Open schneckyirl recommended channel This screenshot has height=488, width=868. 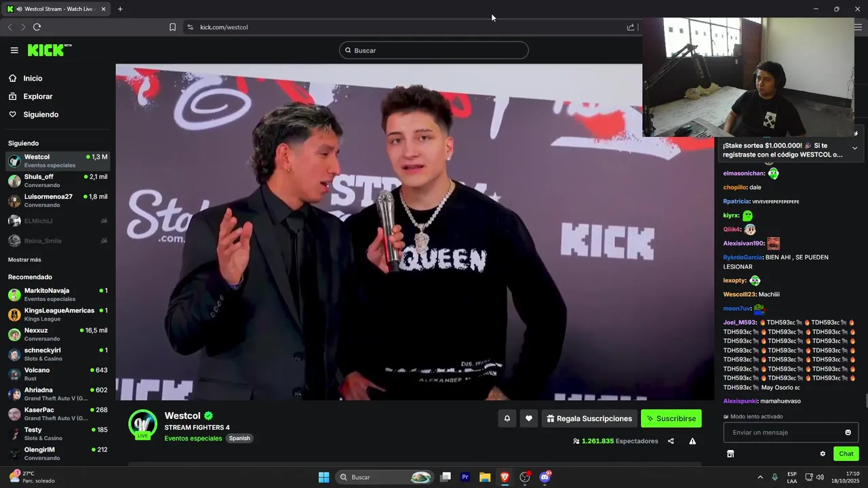58,354
